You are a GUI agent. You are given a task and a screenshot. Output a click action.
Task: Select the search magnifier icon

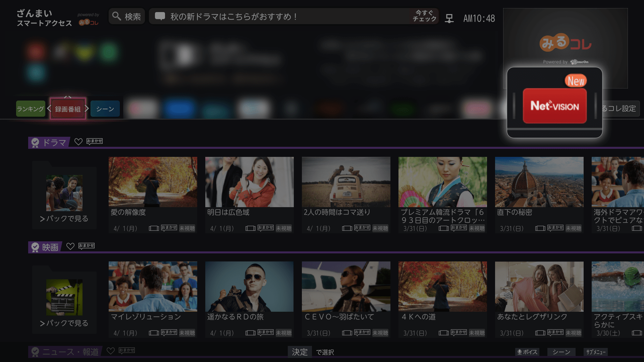coord(116,16)
